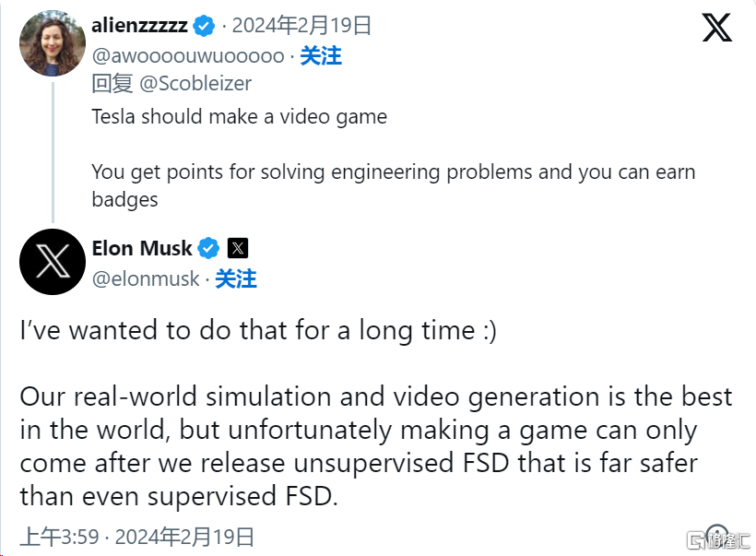This screenshot has width=756, height=556.
Task: Click the 上午3:59 · 2024年2月19日 timestamp
Action: tap(137, 537)
